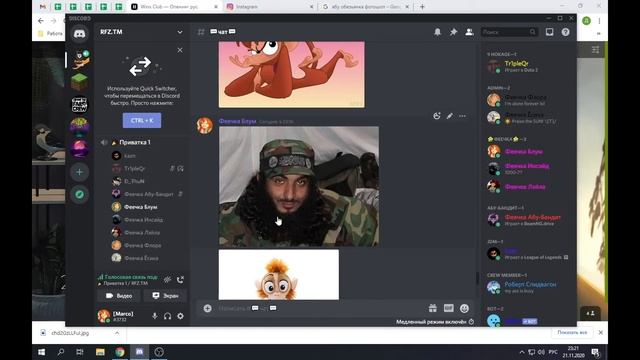Open the emoji picker
Viewport: 640px width, 360px height.
click(464, 308)
